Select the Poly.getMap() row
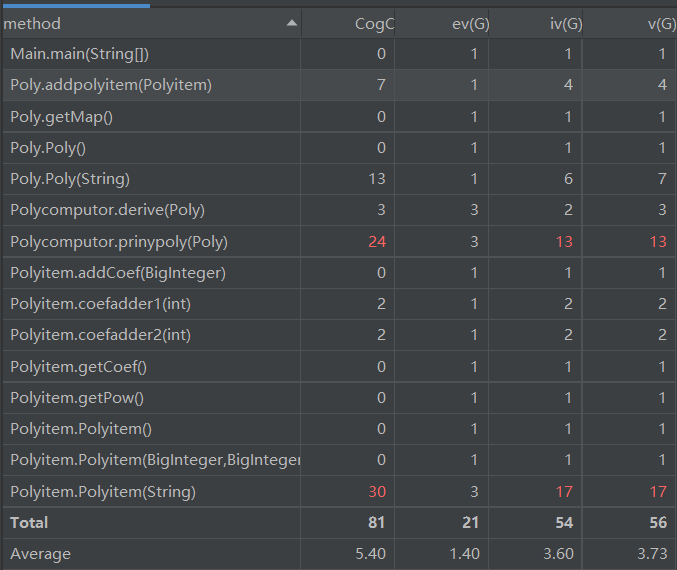The height and width of the screenshot is (570, 677). [x=62, y=117]
